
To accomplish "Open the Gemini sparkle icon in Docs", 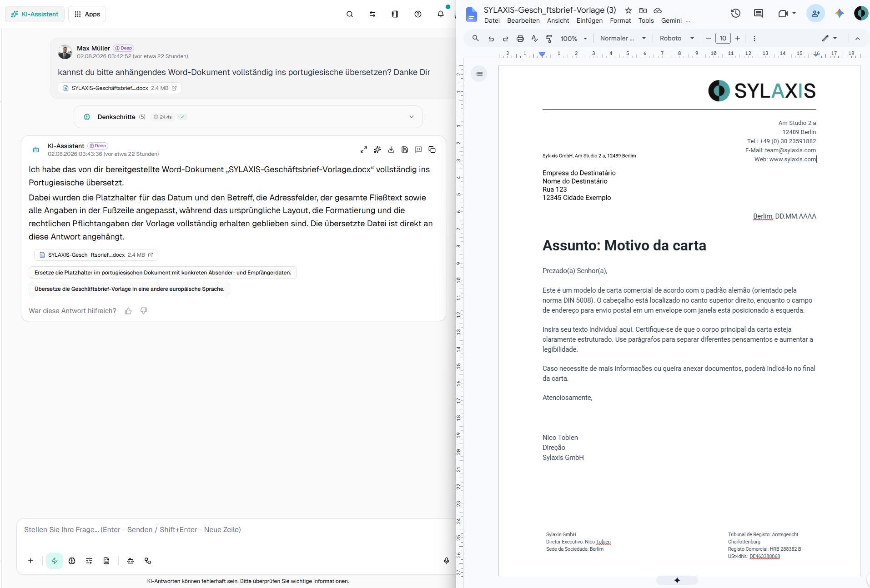I will (840, 14).
